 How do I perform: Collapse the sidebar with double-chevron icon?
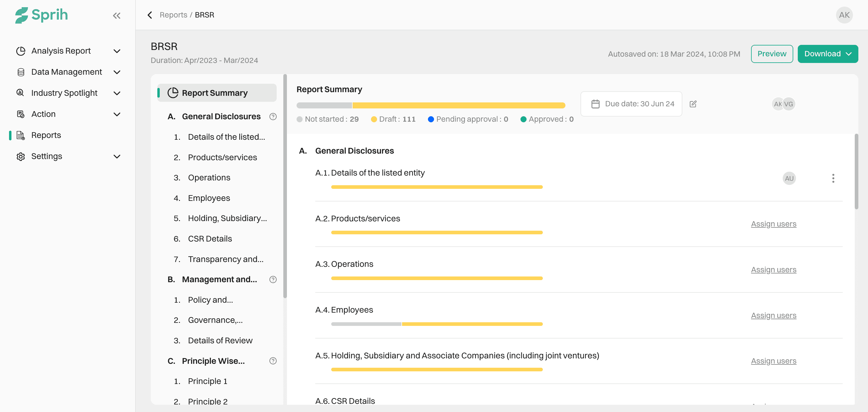point(117,15)
